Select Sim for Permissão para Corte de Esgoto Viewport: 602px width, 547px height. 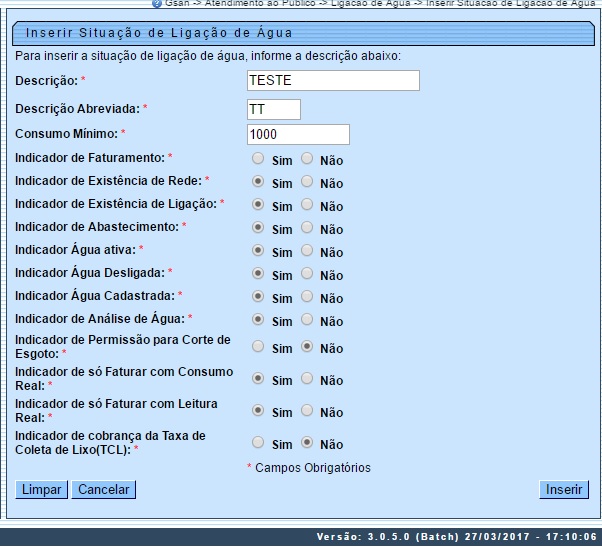(x=258, y=347)
